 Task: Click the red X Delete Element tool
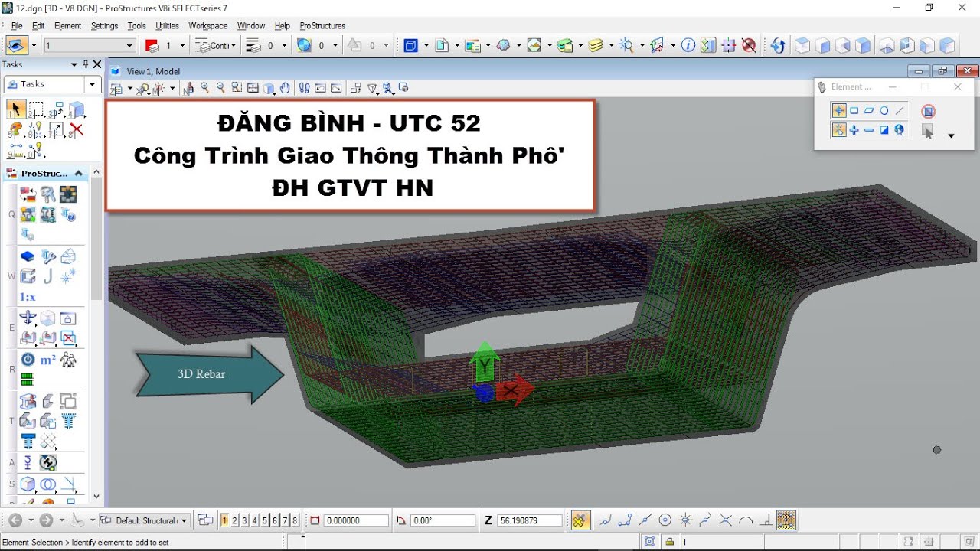(76, 129)
